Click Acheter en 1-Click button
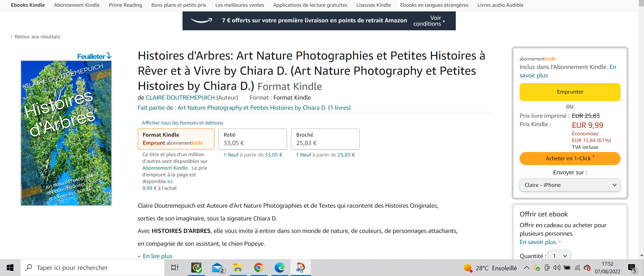 (x=570, y=159)
